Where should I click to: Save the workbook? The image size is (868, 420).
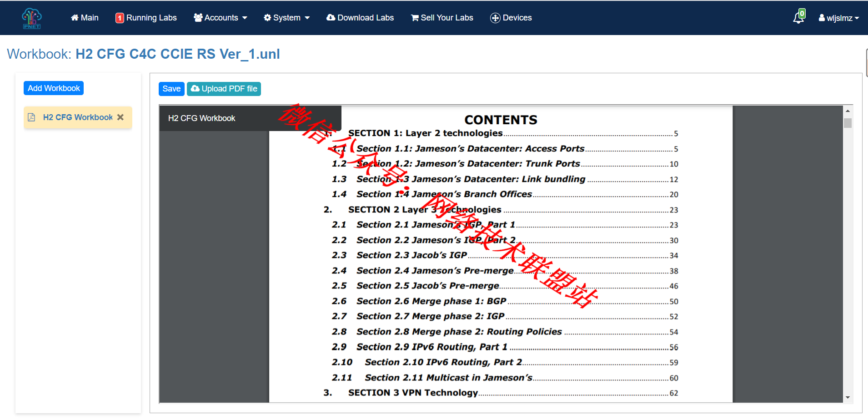[171, 89]
